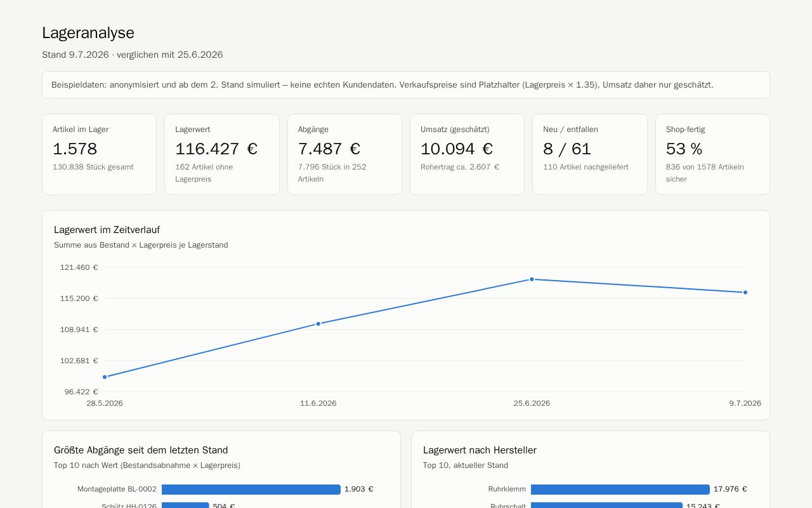Click the 7.487 € Abgänge value

[x=329, y=149]
